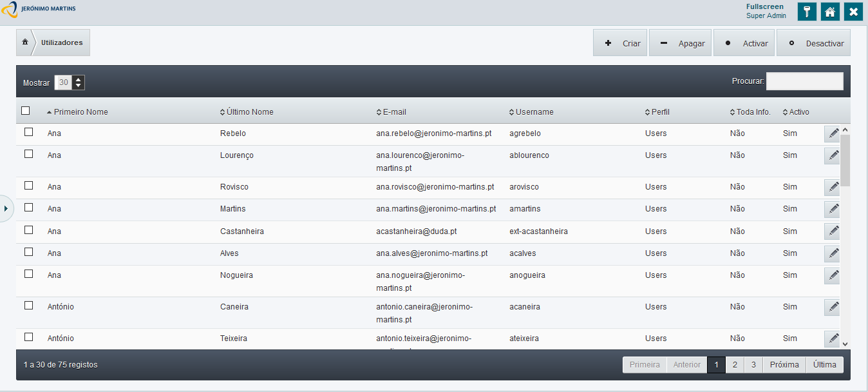Edit user Ana Nogueira with pencil icon
The width and height of the screenshot is (868, 392).
click(x=833, y=275)
